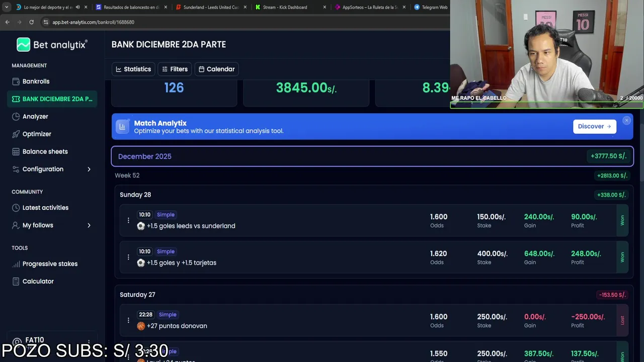Click the Balance sheets icon

pyautogui.click(x=16, y=152)
